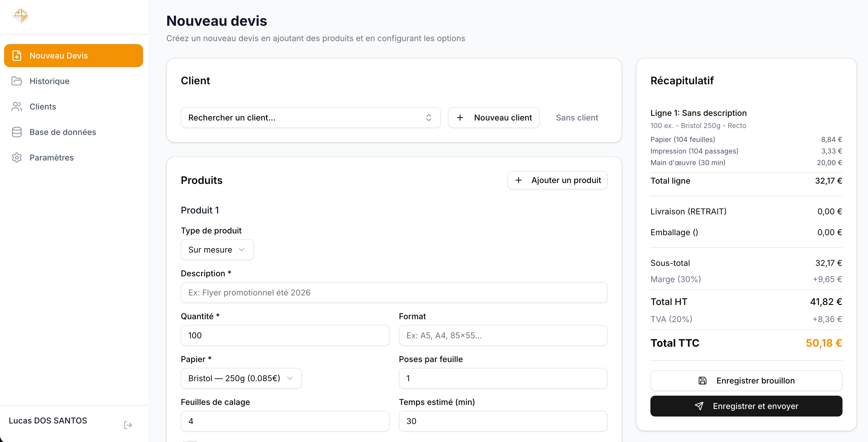Click the Produit 1 heading

(x=200, y=210)
